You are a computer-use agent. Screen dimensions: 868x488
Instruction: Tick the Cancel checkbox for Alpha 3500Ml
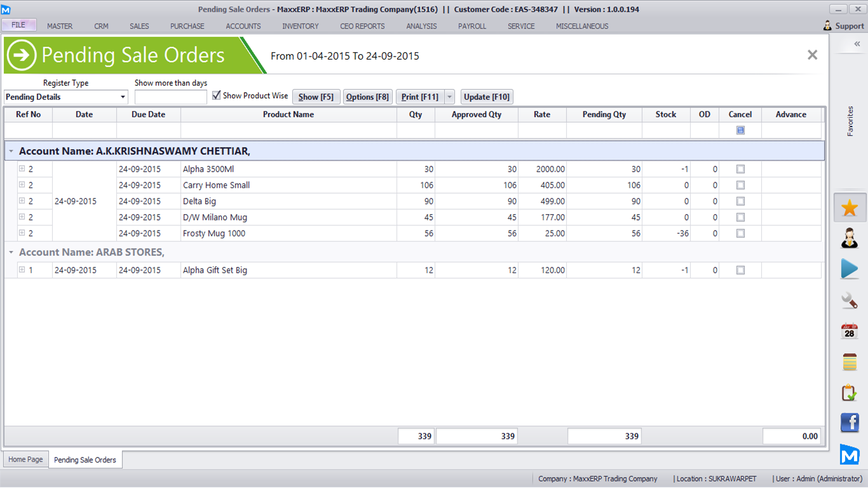tap(740, 170)
